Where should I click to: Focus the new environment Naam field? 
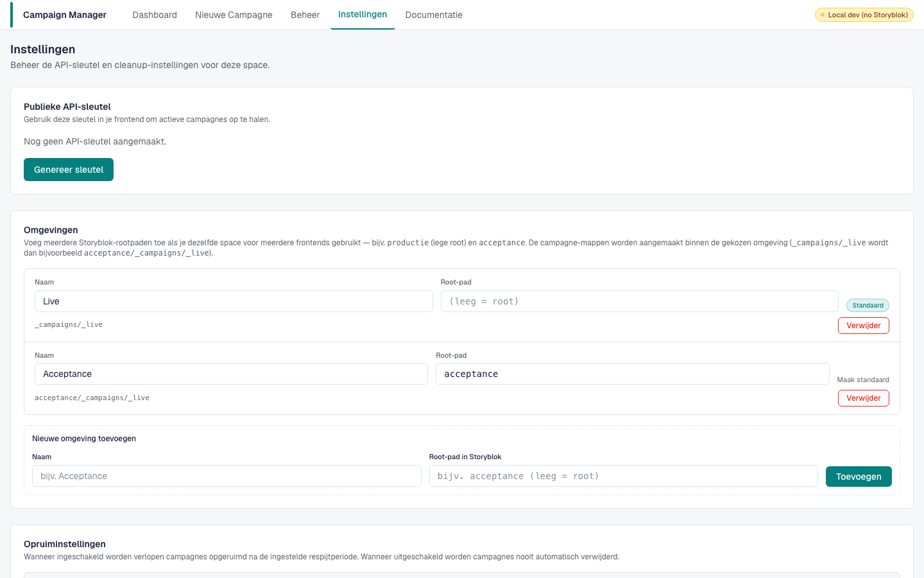pyautogui.click(x=227, y=476)
